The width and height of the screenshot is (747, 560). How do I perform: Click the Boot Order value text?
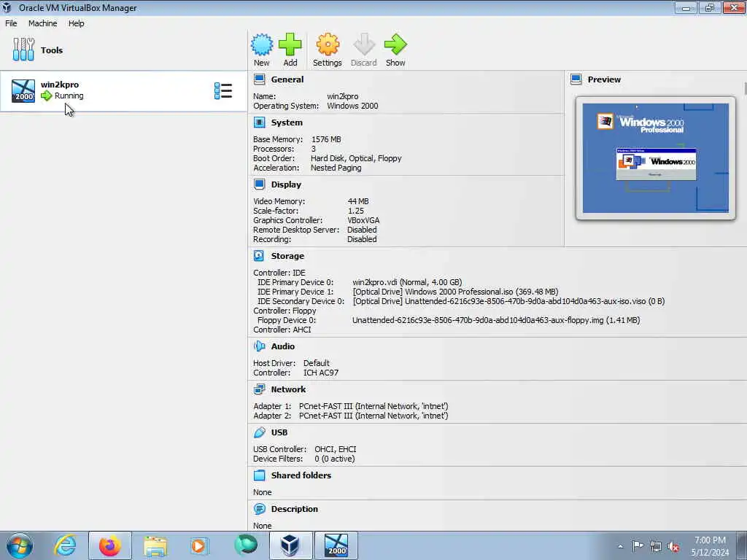pyautogui.click(x=356, y=158)
